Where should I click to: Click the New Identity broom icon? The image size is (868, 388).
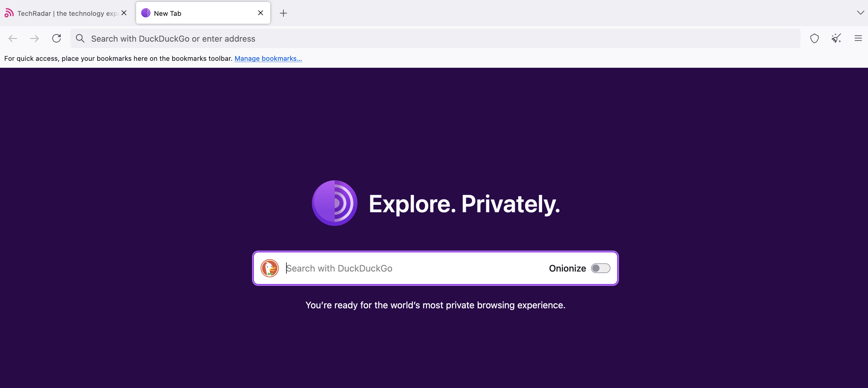(836, 38)
